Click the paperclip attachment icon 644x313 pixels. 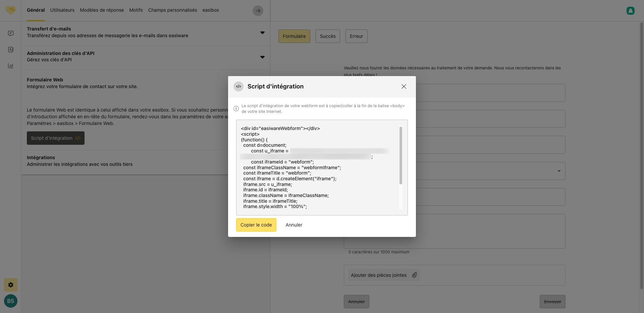(415, 275)
